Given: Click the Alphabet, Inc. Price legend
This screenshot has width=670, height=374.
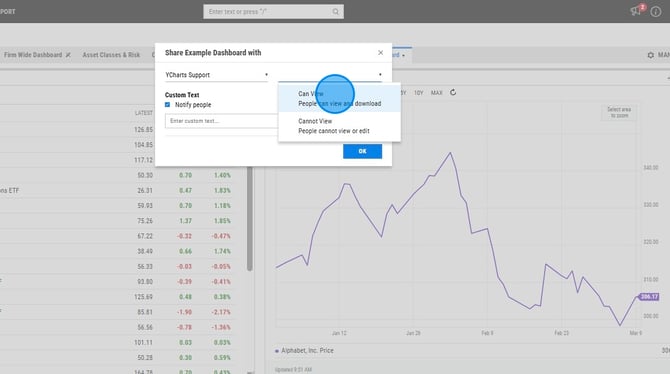Looking at the screenshot, I should tap(304, 350).
